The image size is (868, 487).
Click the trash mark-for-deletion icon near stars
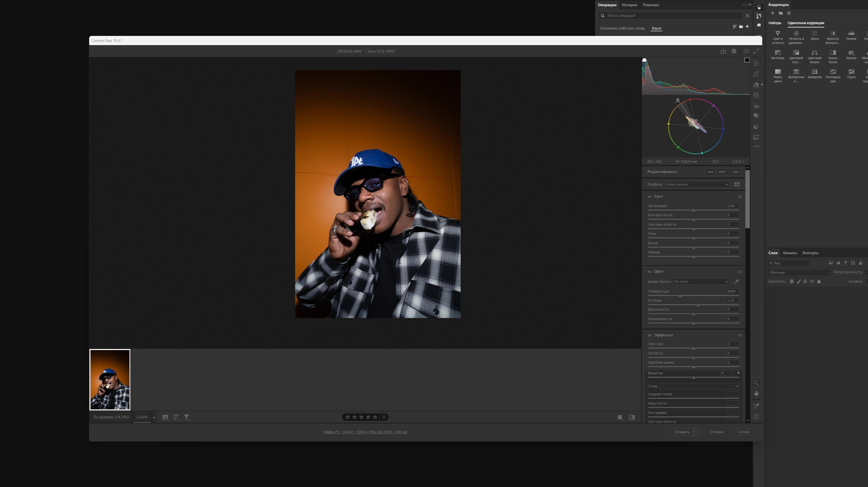click(x=384, y=417)
